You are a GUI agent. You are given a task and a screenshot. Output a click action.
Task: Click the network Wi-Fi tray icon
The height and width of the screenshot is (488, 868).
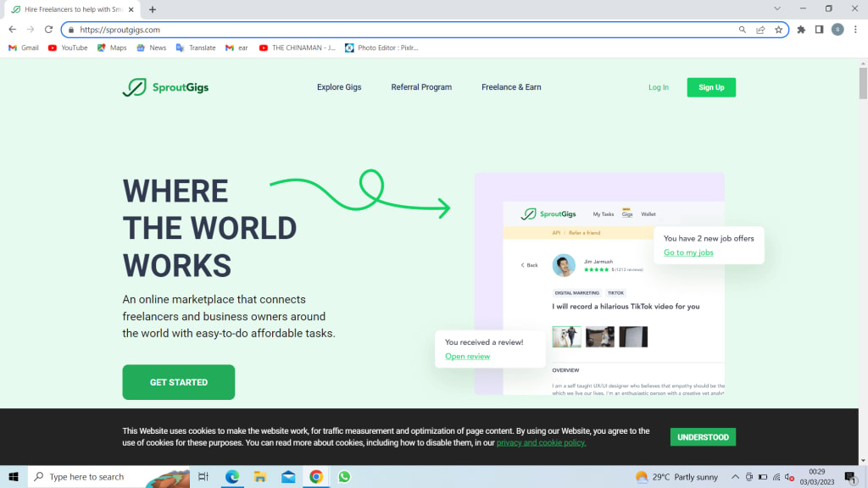tap(776, 477)
